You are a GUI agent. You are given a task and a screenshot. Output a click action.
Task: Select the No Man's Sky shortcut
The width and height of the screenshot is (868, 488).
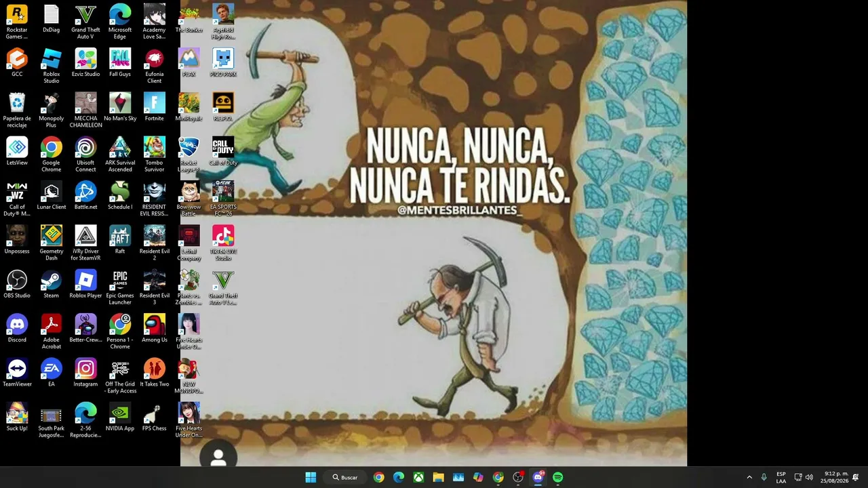pyautogui.click(x=120, y=107)
